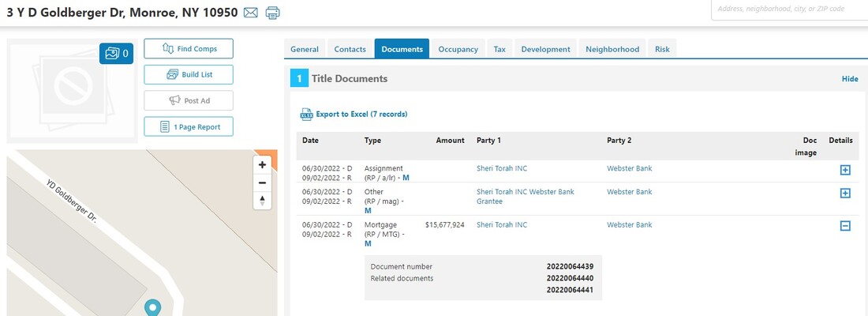Screen dimensions: 868x316
Task: Click the 1 Page Report button
Action: click(189, 126)
